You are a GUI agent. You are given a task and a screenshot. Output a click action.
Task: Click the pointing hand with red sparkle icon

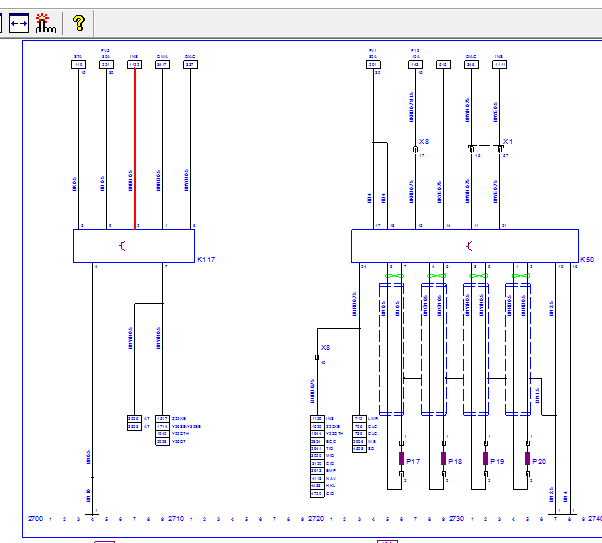click(45, 23)
